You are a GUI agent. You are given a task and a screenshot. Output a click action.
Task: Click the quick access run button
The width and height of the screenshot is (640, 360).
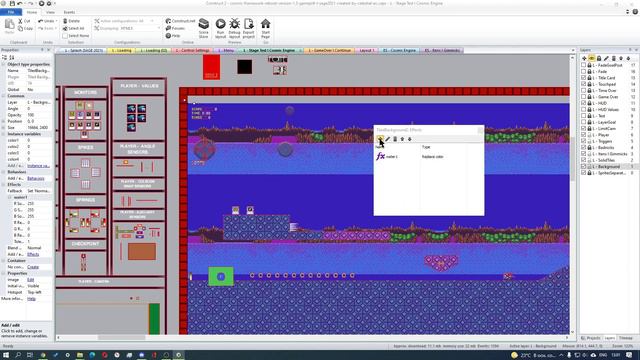41,3
